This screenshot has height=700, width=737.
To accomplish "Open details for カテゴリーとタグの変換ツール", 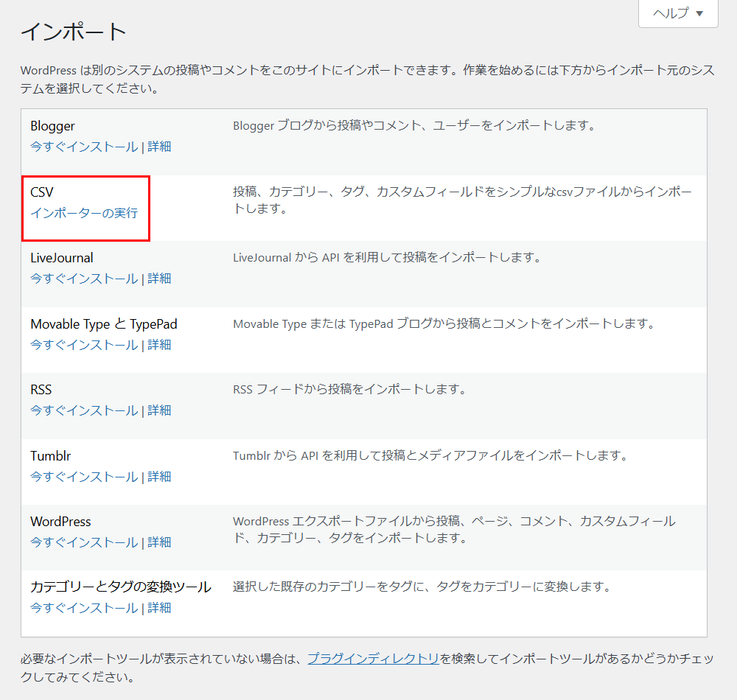I will pos(160,607).
